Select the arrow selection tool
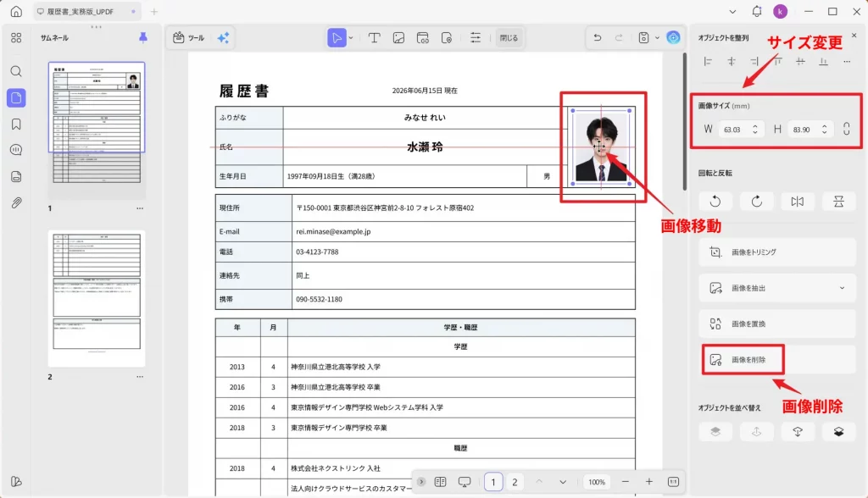Screen dimensions: 868x498 pos(337,37)
